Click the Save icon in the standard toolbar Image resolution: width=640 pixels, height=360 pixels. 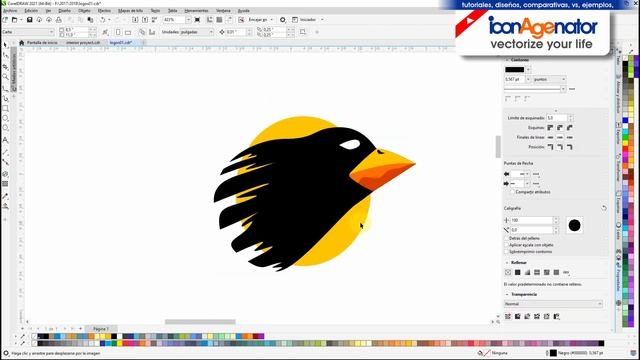pos(29,20)
